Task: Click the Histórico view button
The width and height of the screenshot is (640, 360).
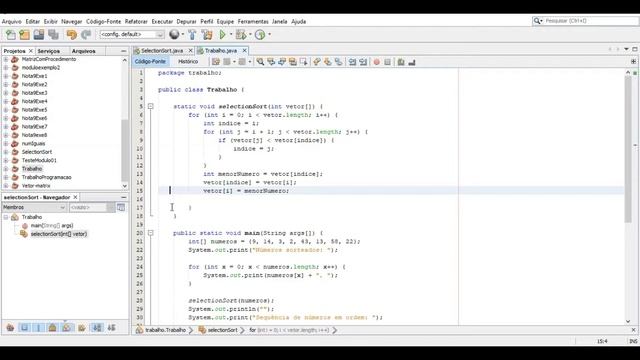Action: tap(188, 62)
